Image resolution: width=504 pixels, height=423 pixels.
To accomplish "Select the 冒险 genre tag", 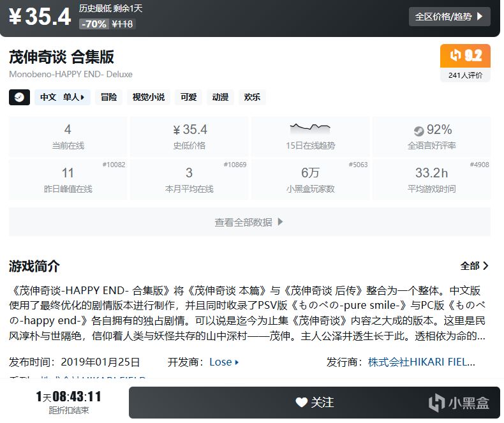I will coord(109,97).
